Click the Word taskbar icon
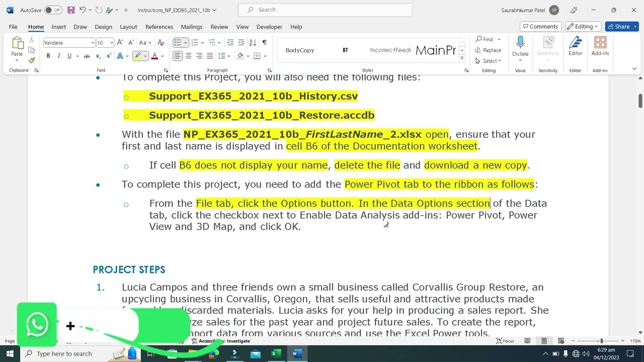644x362 pixels. (x=296, y=353)
